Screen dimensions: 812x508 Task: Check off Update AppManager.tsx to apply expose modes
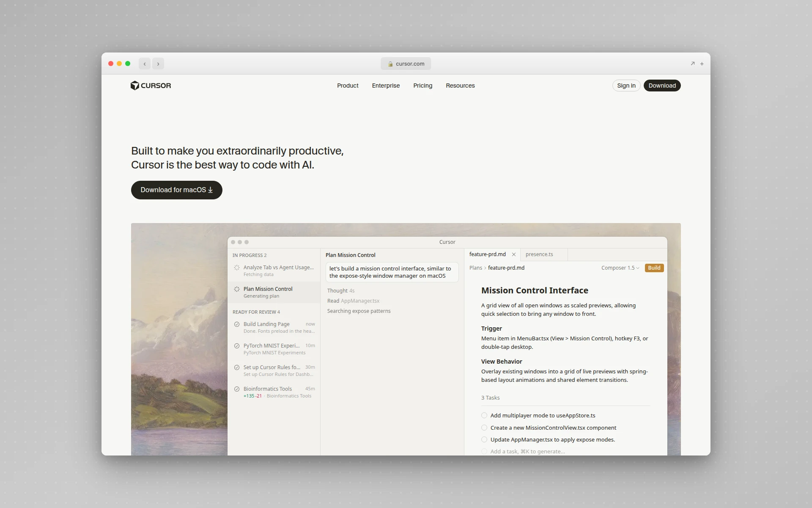pyautogui.click(x=484, y=439)
